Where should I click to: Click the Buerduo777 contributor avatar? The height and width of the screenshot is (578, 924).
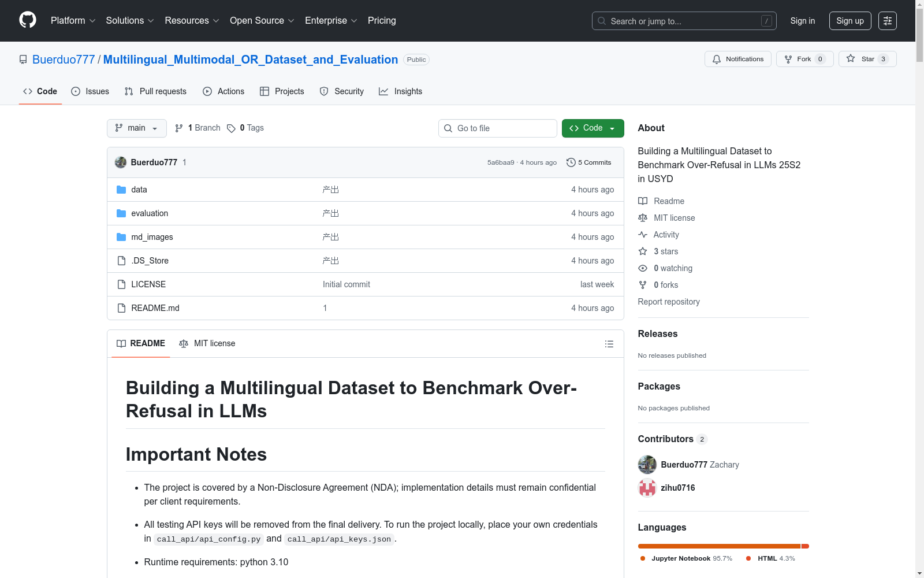(x=647, y=465)
